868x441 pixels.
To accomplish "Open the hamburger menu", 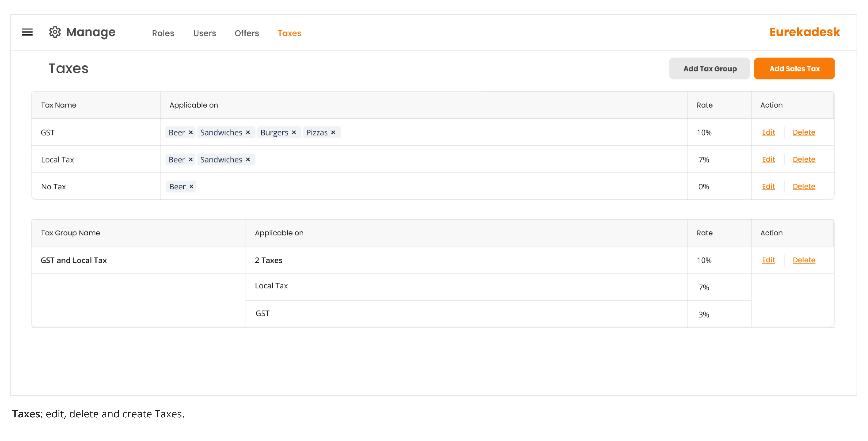I will (x=27, y=32).
